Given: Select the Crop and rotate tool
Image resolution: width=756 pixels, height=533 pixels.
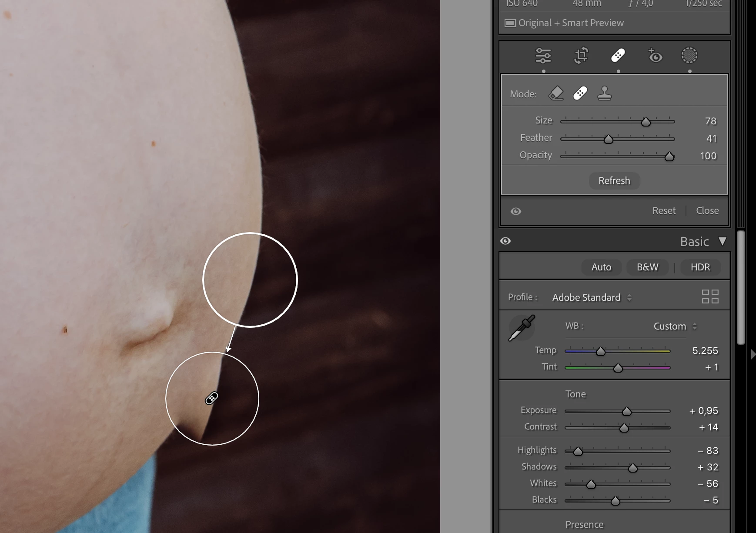Looking at the screenshot, I should (581, 56).
